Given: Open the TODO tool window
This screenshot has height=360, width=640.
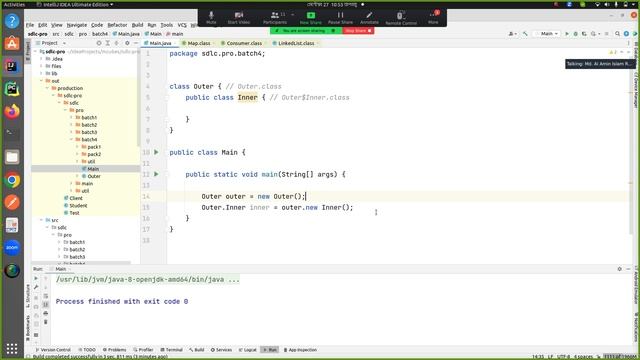Looking at the screenshot, I should (87, 350).
